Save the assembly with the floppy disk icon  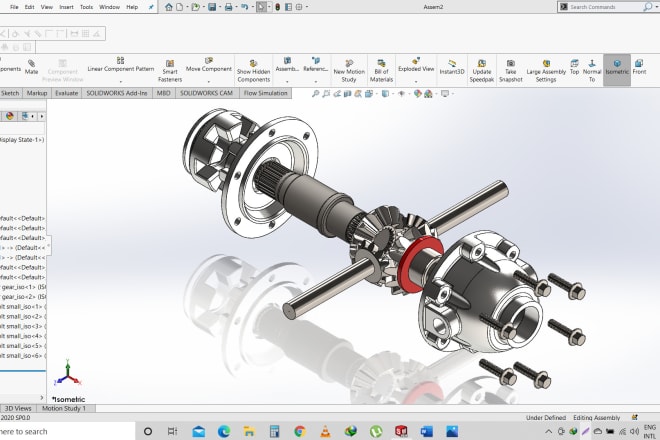[212, 7]
